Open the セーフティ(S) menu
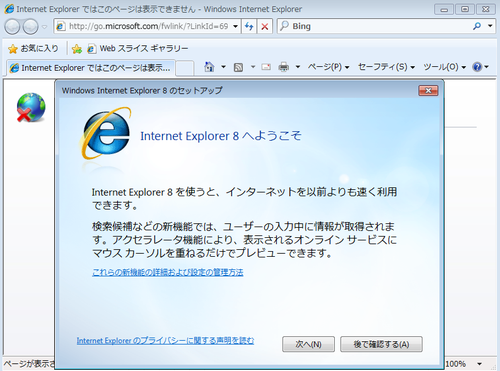Screen dimensions: 500x371 click(386, 67)
